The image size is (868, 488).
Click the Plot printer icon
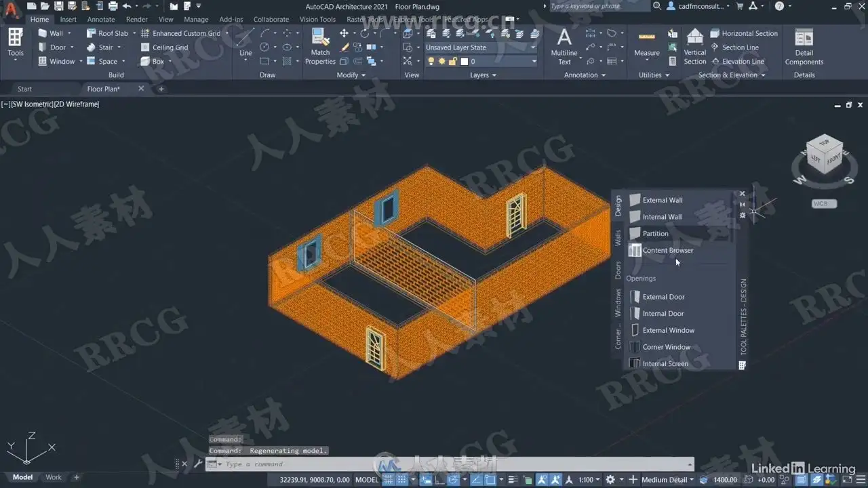click(x=113, y=6)
